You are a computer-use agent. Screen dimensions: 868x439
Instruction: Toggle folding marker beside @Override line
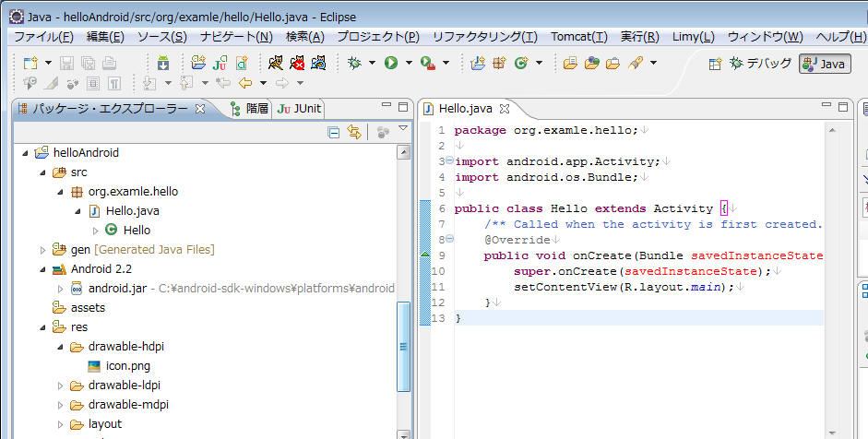(449, 239)
